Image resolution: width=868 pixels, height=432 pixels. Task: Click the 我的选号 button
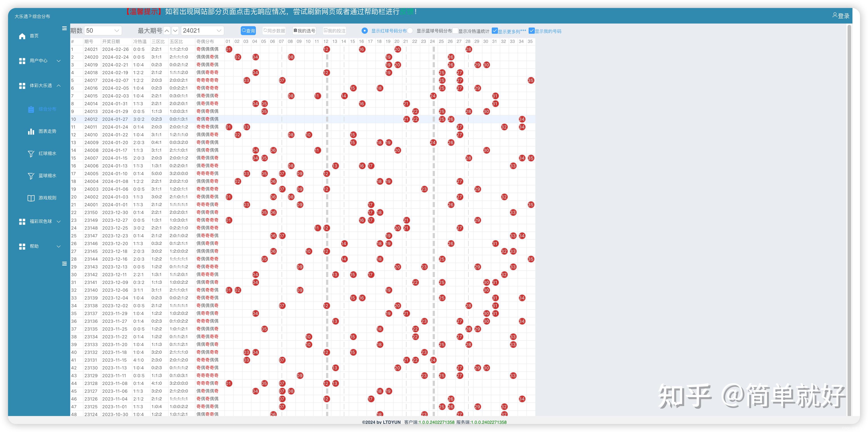point(304,31)
